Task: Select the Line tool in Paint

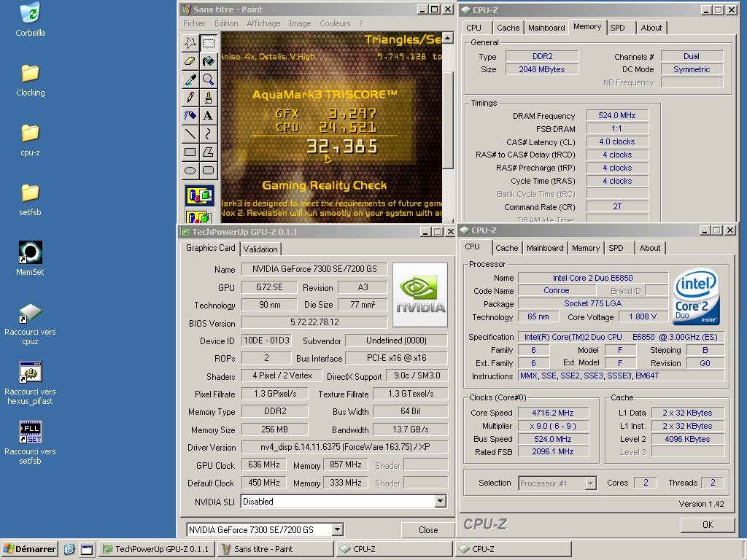Action: click(x=190, y=133)
